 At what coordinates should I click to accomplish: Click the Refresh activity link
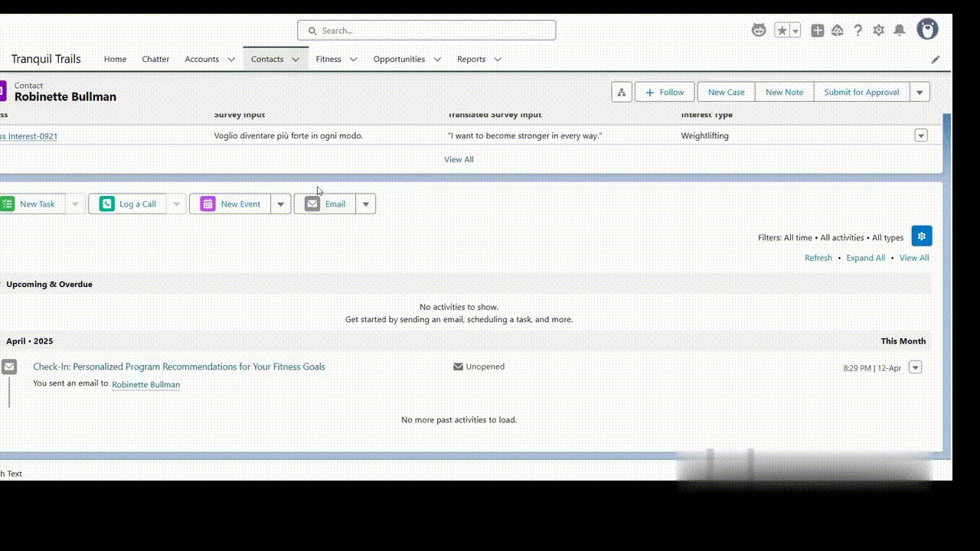(x=818, y=258)
